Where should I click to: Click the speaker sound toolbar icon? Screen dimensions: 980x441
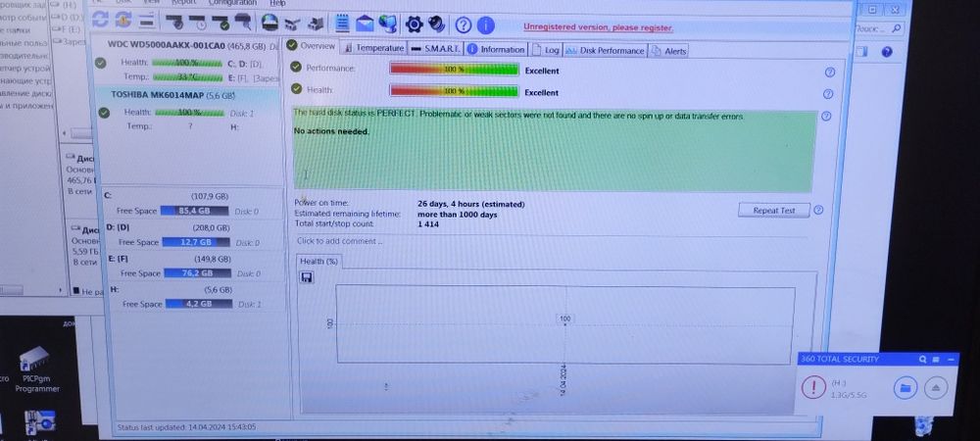click(437, 24)
